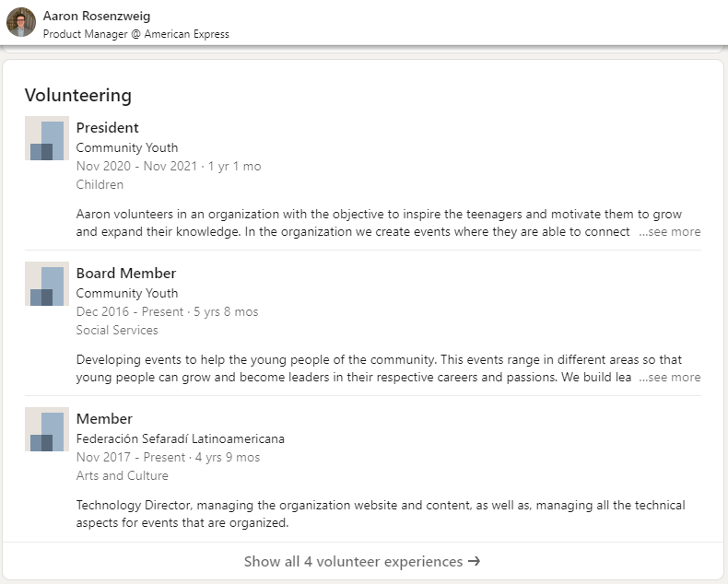Expand the Board Member description with see more

coord(670,377)
